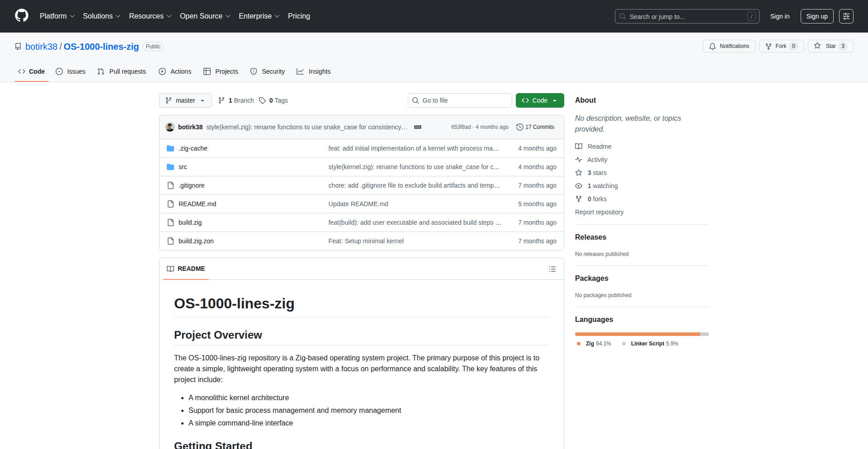Click the build.zig.zon file icon
Screen dimensions: 868x449
pos(170,241)
